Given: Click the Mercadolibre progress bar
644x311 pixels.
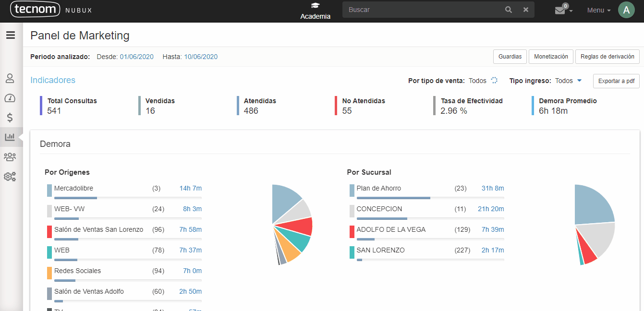Looking at the screenshot, I should coord(128,198).
